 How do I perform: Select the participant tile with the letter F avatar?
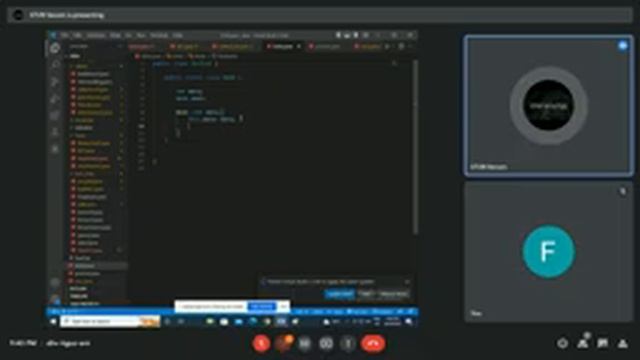pos(549,251)
